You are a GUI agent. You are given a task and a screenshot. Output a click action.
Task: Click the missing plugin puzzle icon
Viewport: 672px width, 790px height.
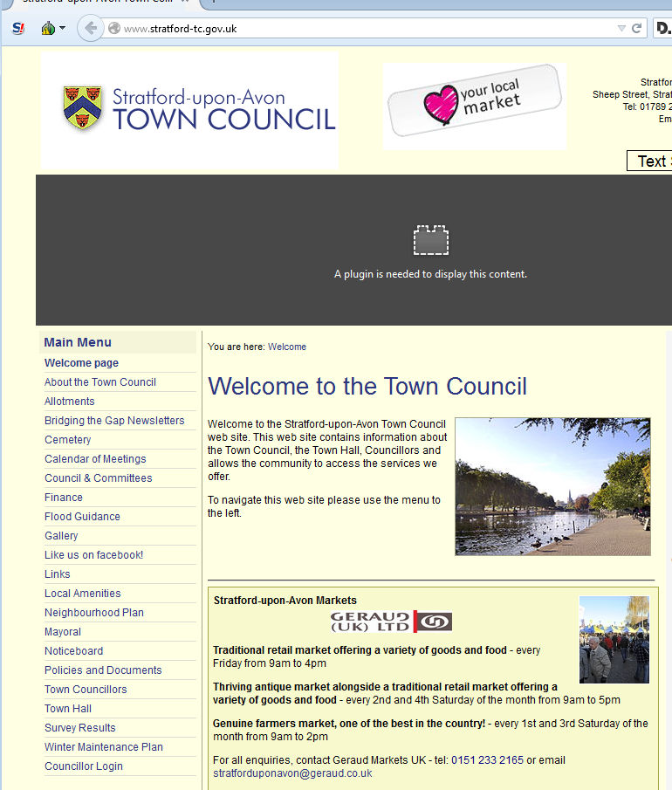pos(431,240)
